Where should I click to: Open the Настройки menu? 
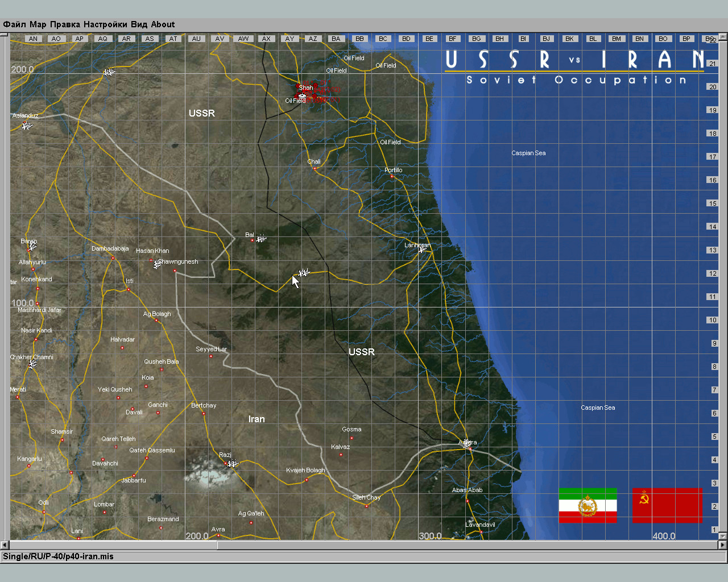coord(105,24)
